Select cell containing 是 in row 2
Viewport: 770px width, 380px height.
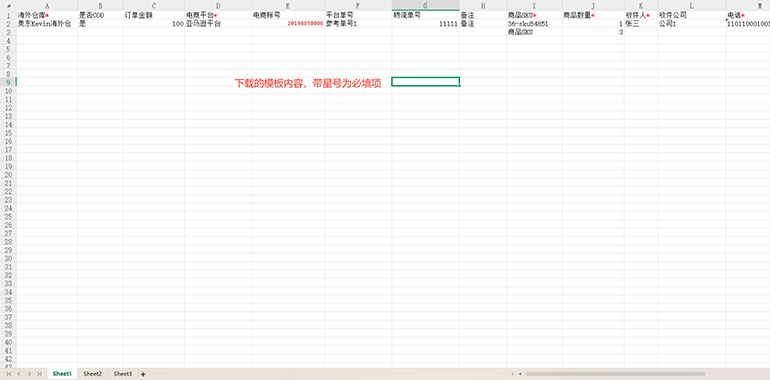pos(101,24)
